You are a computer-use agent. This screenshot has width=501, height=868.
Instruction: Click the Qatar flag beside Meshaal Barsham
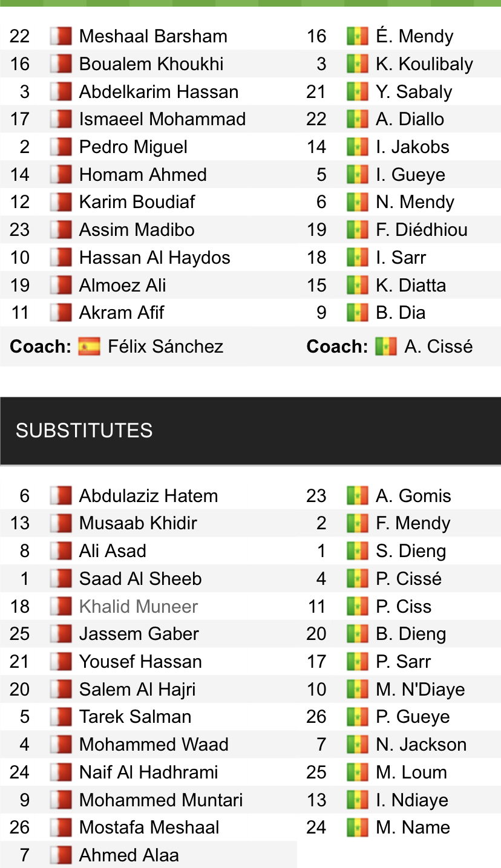[x=61, y=36]
